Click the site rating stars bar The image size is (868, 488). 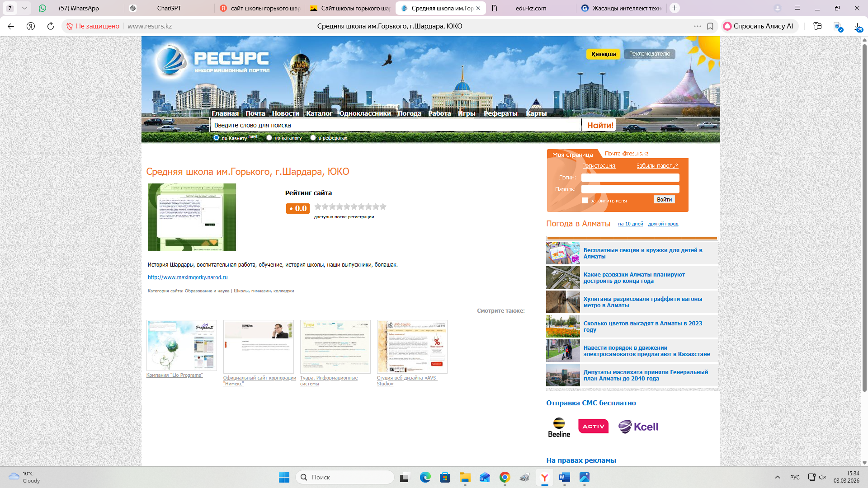350,207
